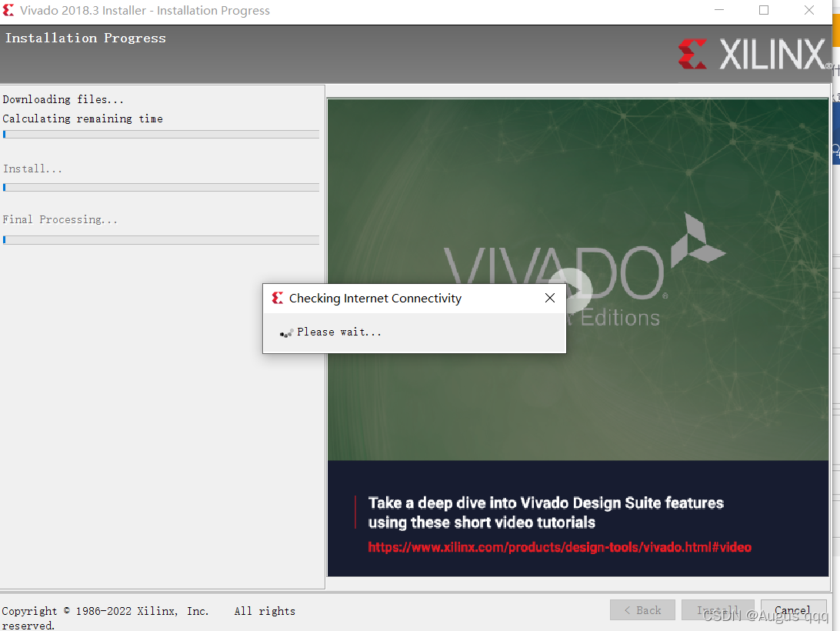Click the Xilinx copyright notice text
This screenshot has width=840, height=631.
[148, 618]
